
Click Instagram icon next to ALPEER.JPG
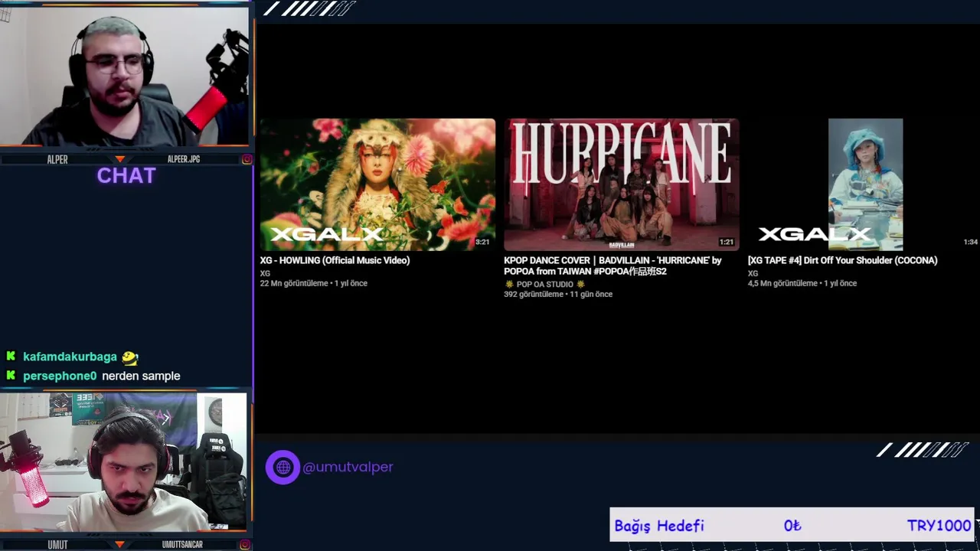pos(247,159)
